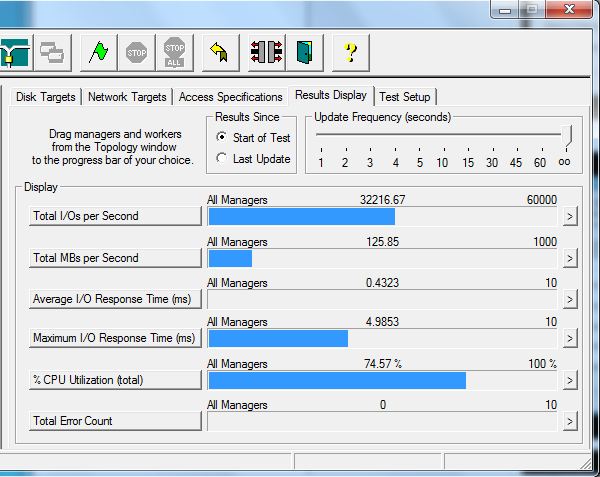Select the Last Update radio button

click(253, 158)
